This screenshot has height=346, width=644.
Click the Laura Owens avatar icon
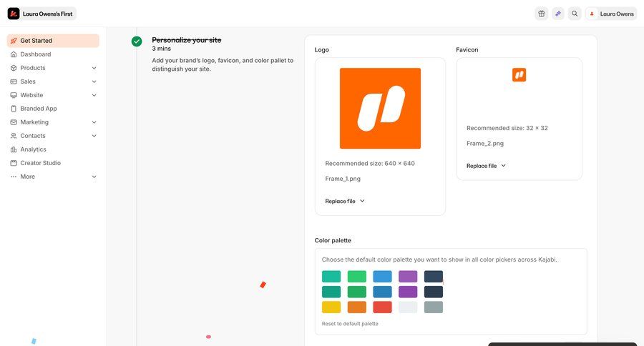[592, 14]
